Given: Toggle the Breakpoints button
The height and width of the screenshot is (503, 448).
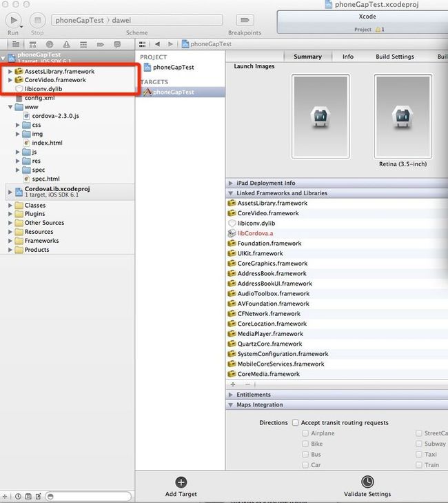Looking at the screenshot, I should tap(245, 20).
